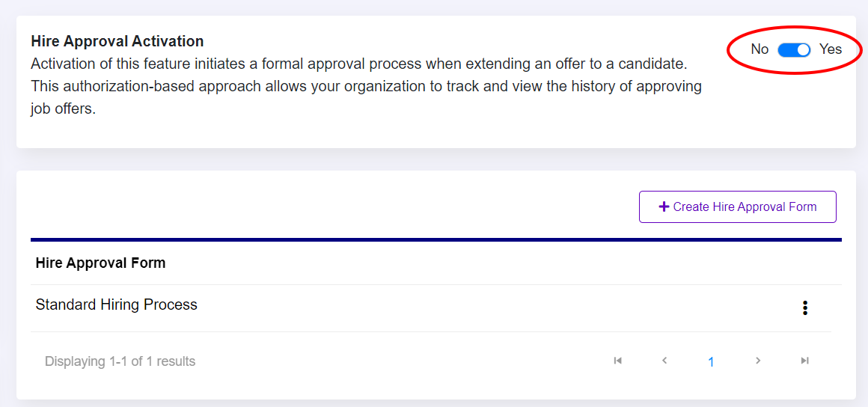Toggle the Hire Approval Activation switch
The width and height of the screenshot is (868, 407).
pos(794,50)
